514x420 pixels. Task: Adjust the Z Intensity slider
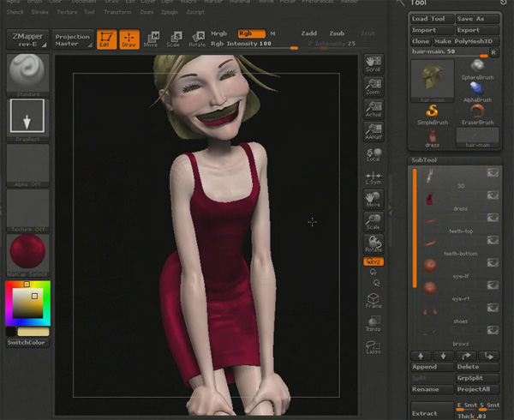pyautogui.click(x=332, y=45)
